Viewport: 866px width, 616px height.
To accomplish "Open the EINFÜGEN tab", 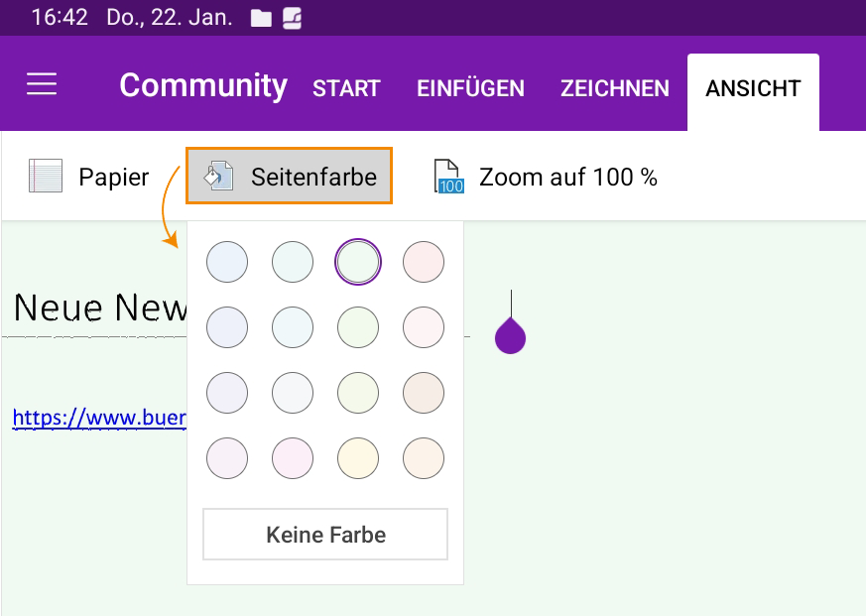I will coord(470,88).
